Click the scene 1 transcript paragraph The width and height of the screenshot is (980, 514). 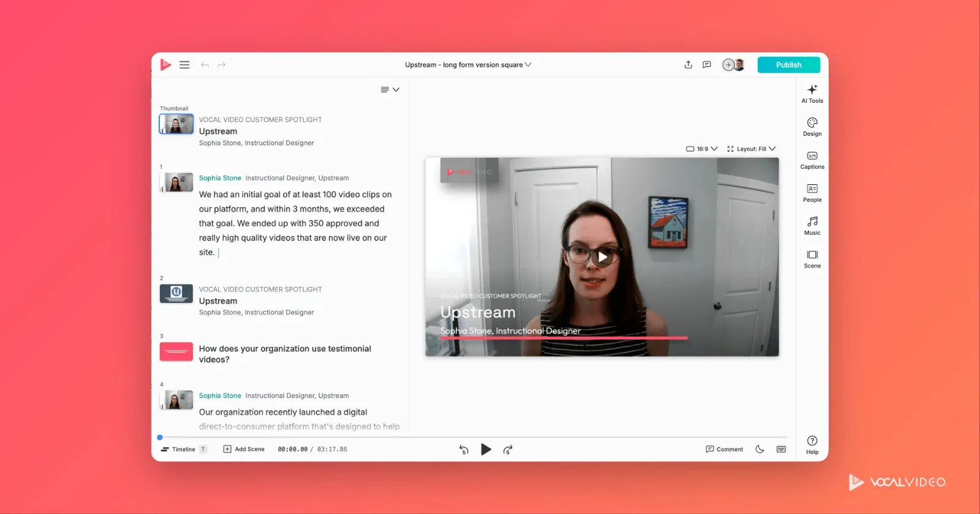295,223
